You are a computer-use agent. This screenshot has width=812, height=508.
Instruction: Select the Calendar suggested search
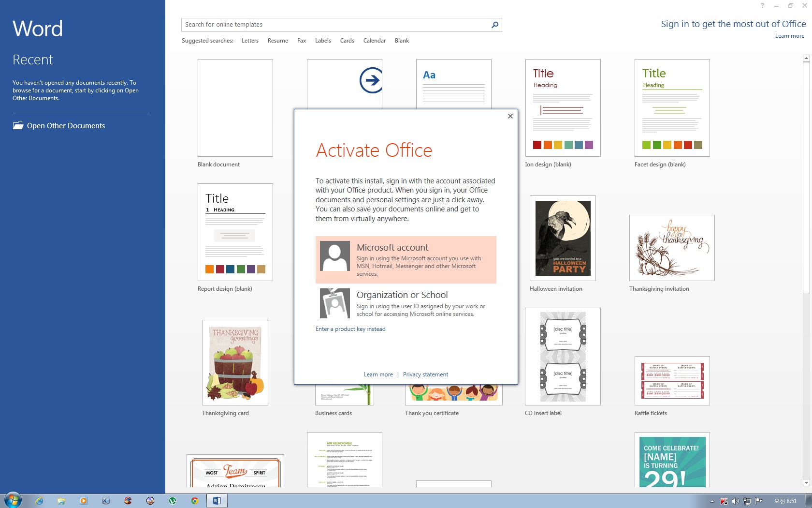[x=375, y=41]
